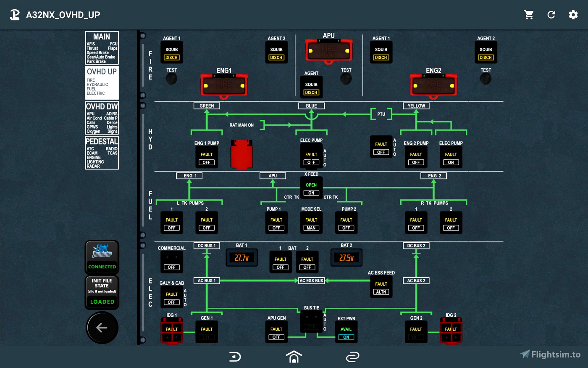Toggle BAT 1 pushbutton

coord(281,262)
